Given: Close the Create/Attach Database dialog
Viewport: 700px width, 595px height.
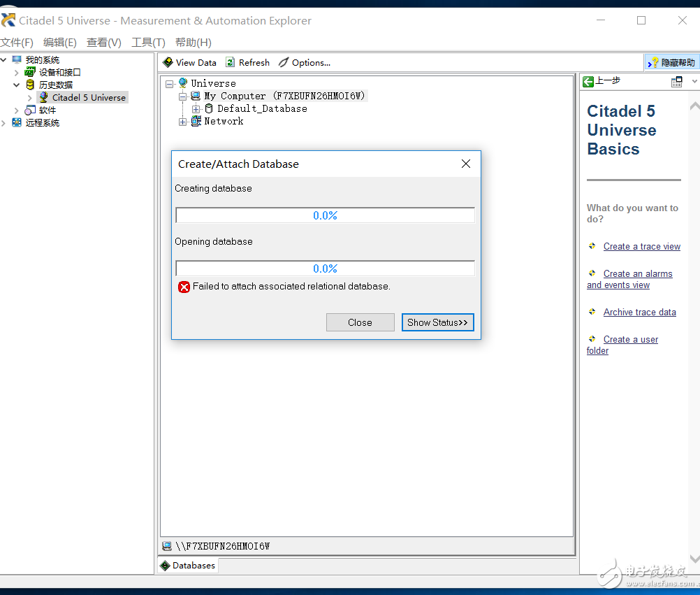Looking at the screenshot, I should click(466, 164).
